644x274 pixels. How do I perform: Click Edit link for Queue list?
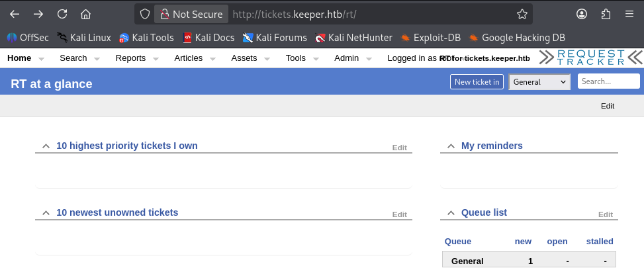pos(606,214)
